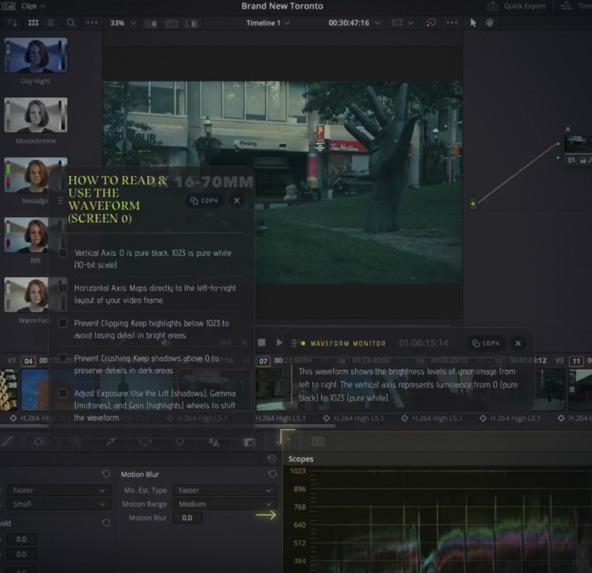592x573 pixels.
Task: Open the Timeline 1 dropdown
Action: click(268, 23)
